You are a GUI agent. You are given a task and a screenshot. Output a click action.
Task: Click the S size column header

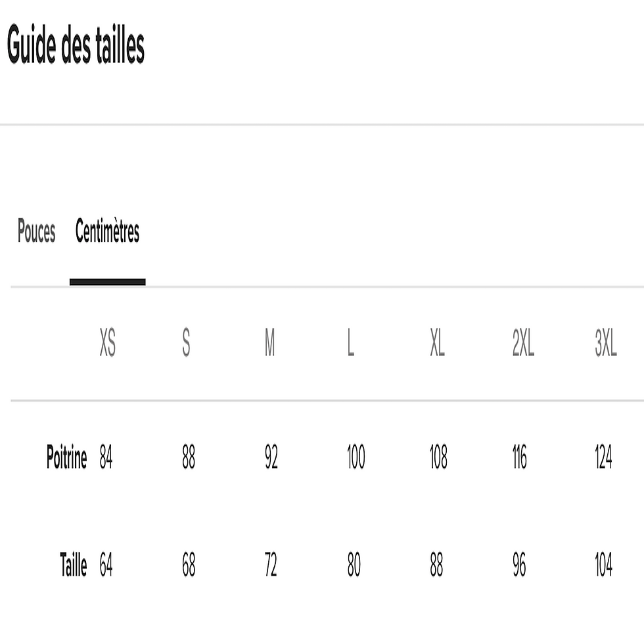coord(186,342)
